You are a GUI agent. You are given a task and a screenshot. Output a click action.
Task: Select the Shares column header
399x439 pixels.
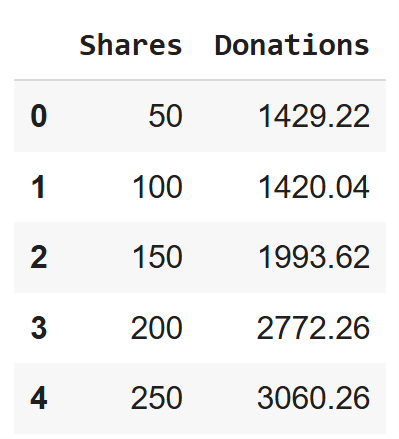[x=131, y=45]
